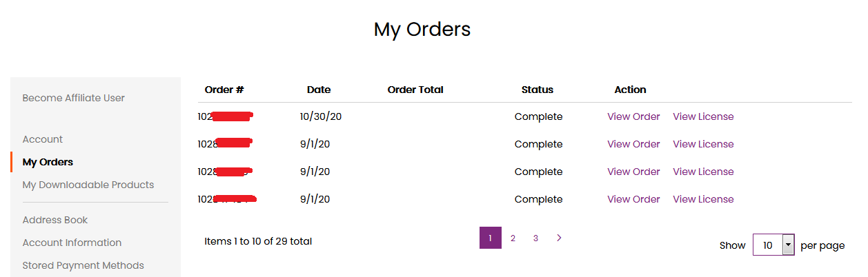Screen dimensions: 868x277
Task: Select Account in the sidebar
Action: click(x=43, y=139)
